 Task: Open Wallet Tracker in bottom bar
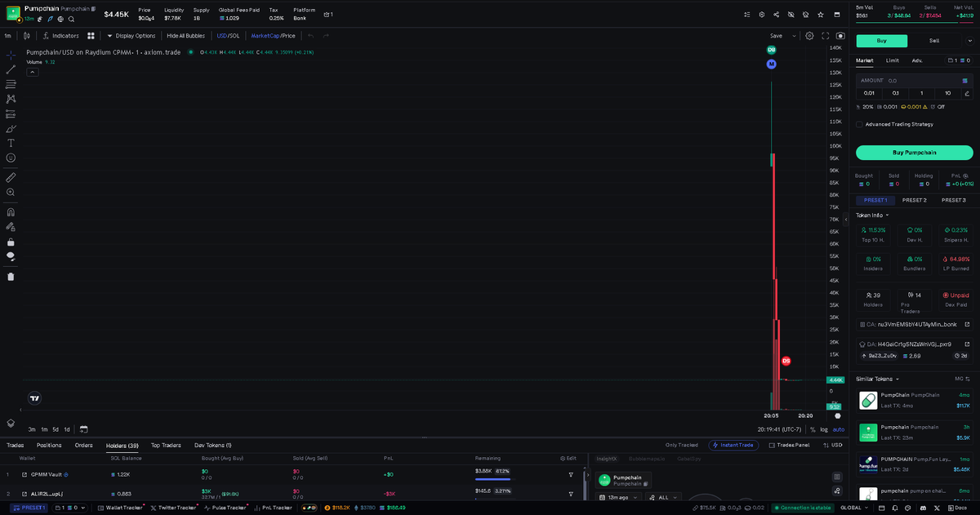tap(119, 508)
